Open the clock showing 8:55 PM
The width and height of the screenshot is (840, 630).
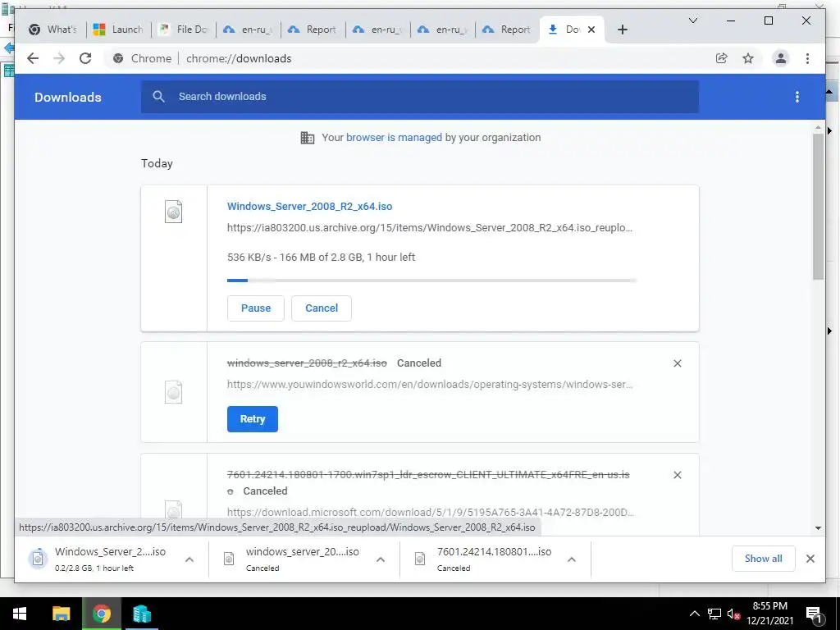pos(769,614)
